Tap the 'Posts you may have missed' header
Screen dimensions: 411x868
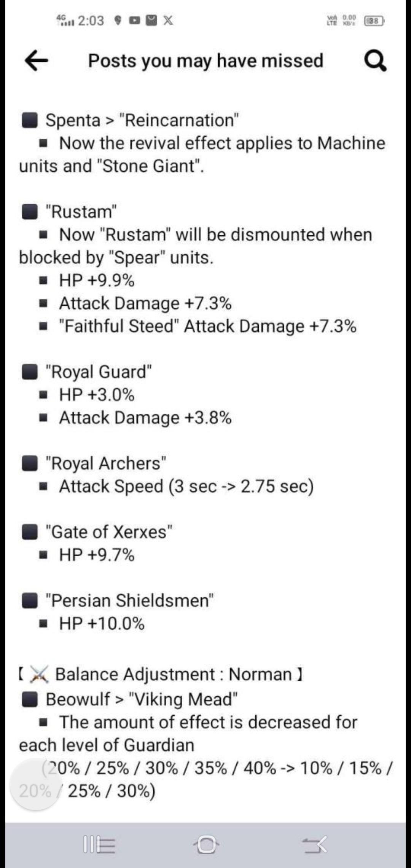click(205, 61)
